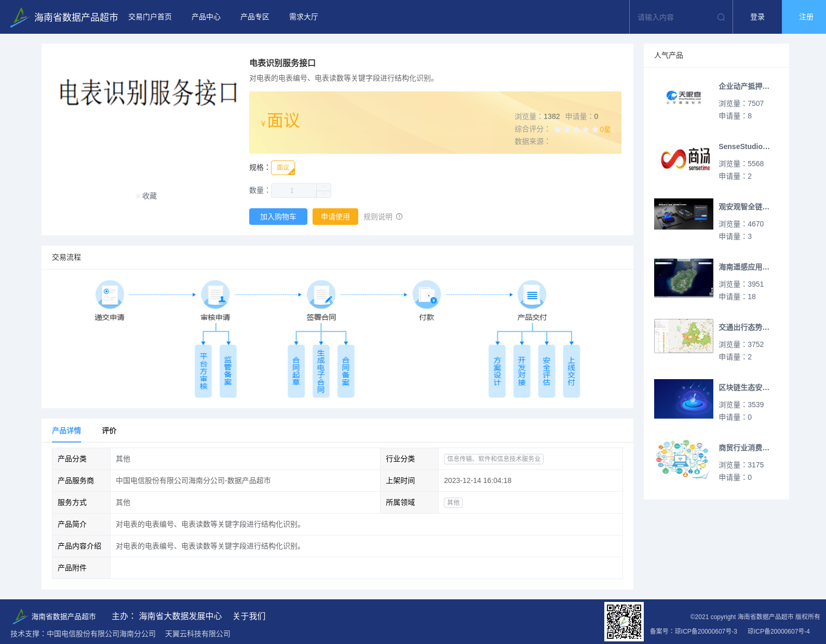This screenshot has height=644, width=826.
Task: Click the 审核申请 step icon
Action: [215, 294]
